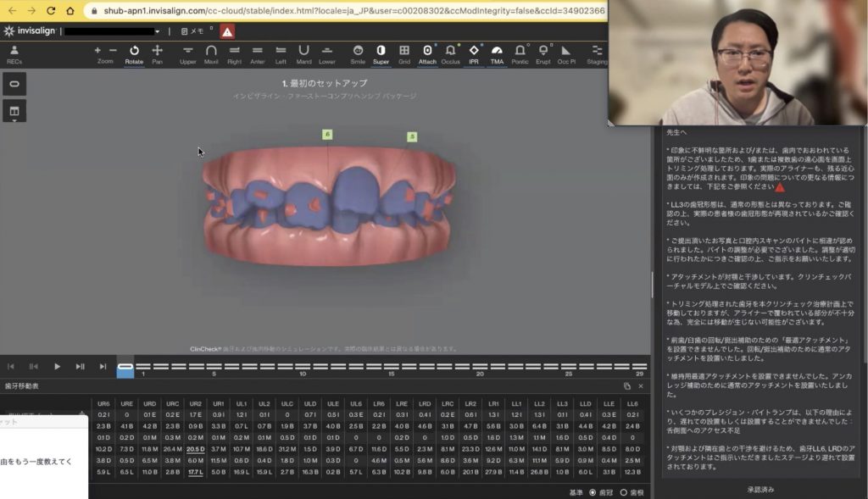Click the LR6 column header

pos(379,404)
